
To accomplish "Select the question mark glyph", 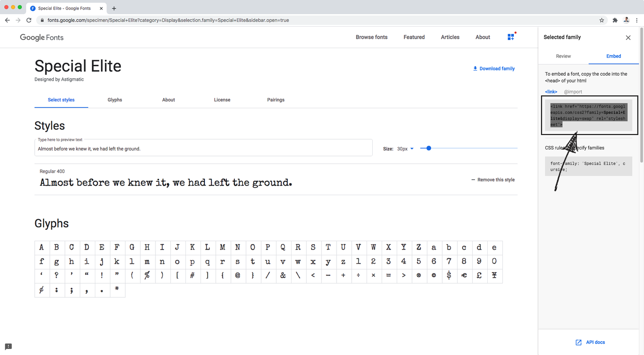I will point(57,276).
